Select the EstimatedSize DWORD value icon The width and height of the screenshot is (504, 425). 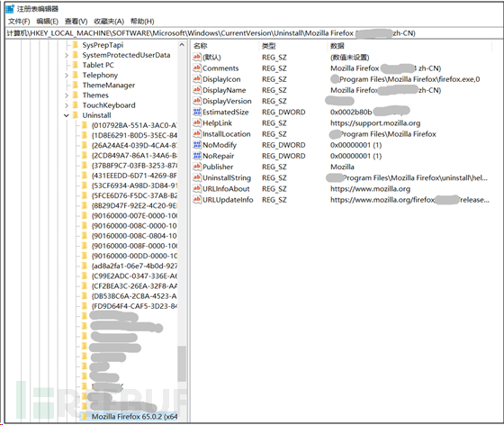click(x=197, y=112)
